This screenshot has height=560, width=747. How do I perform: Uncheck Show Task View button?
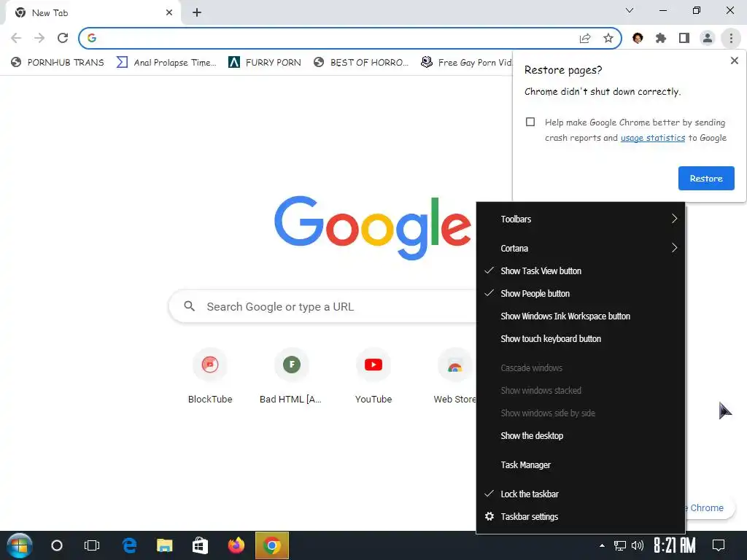click(580, 271)
